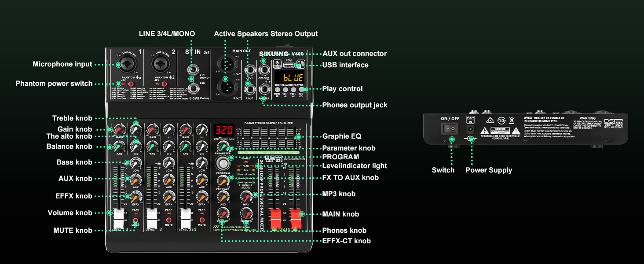
Task: Click the MODE button on digital audio player
Action: 277,90
